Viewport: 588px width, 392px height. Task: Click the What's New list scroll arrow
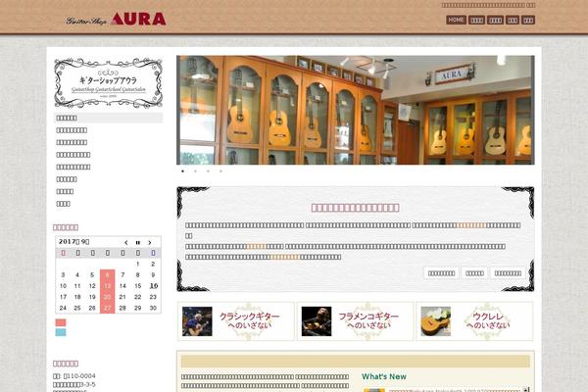click(x=526, y=389)
